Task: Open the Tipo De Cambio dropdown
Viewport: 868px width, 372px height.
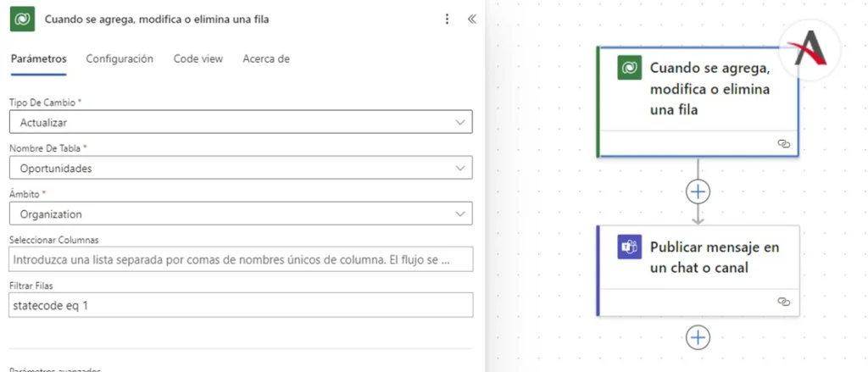Action: click(x=241, y=122)
